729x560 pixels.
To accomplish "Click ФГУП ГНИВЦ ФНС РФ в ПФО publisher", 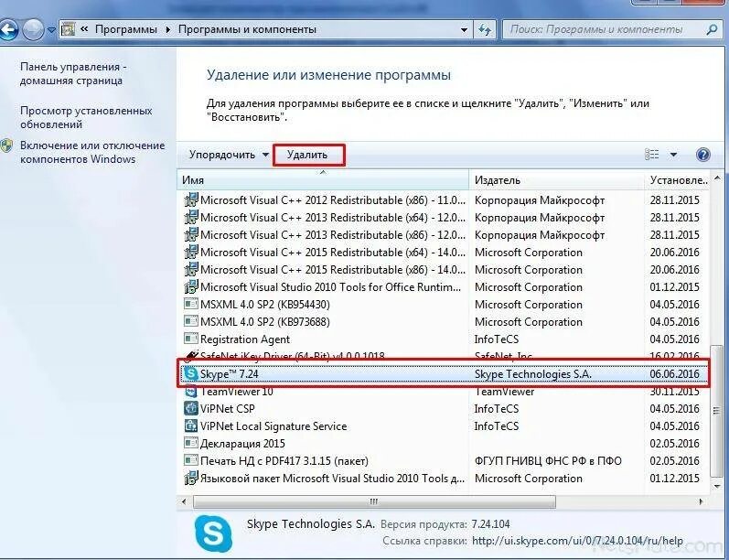I will (548, 461).
